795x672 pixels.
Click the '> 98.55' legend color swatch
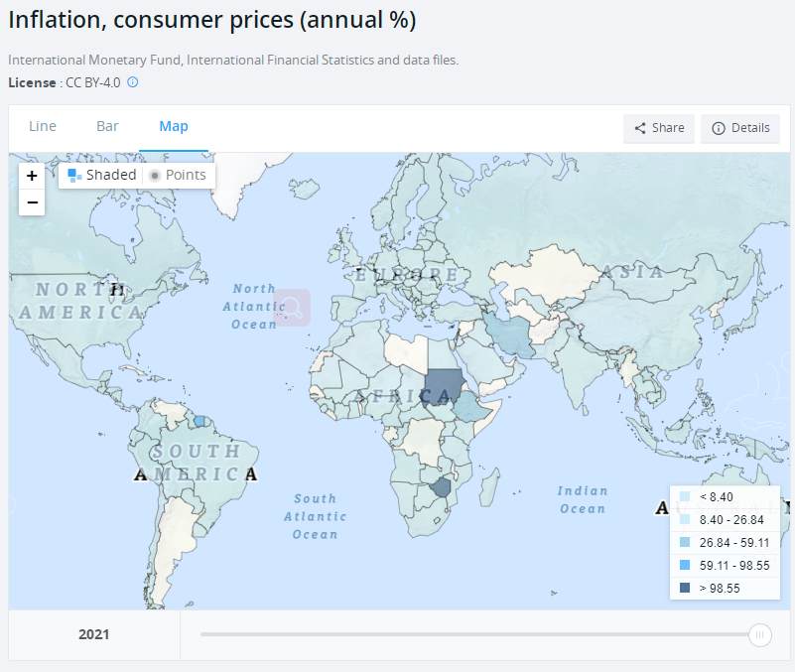[685, 588]
